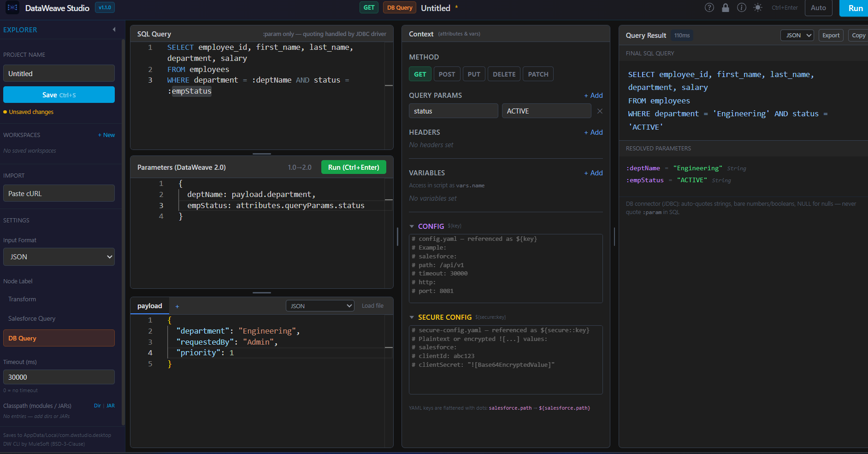Screen dimensions: 868x454
Task: Open help via the question mark icon
Action: coord(709,8)
